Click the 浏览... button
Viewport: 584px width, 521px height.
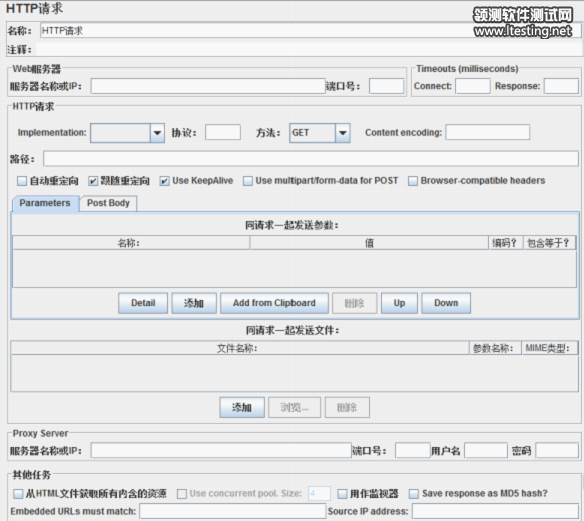[x=294, y=407]
